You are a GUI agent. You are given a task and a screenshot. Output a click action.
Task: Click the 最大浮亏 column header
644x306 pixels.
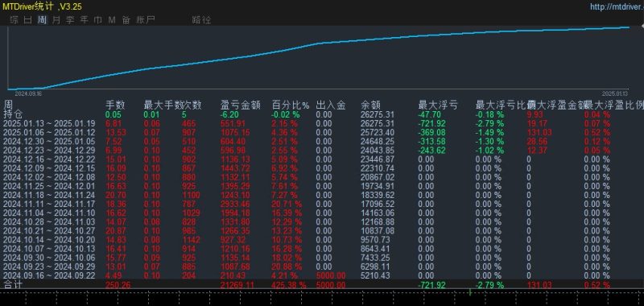pos(438,105)
